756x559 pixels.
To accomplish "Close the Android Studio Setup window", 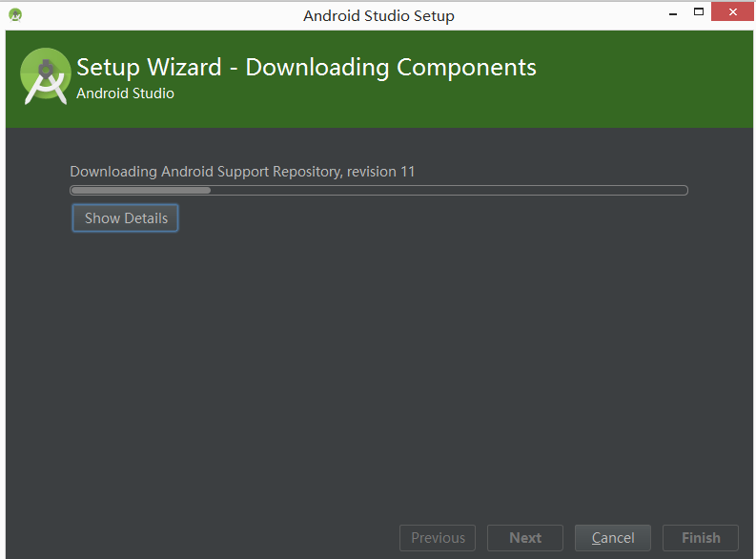I will pos(732,12).
